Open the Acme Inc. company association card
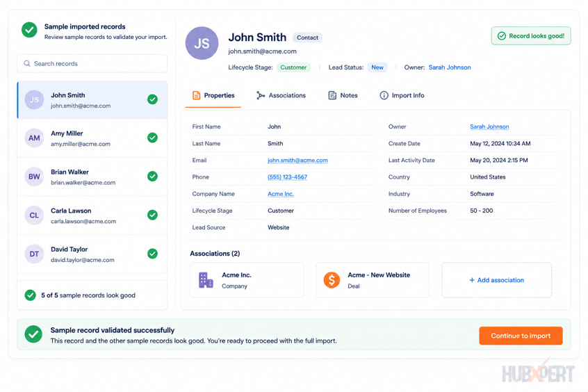 pyautogui.click(x=247, y=280)
